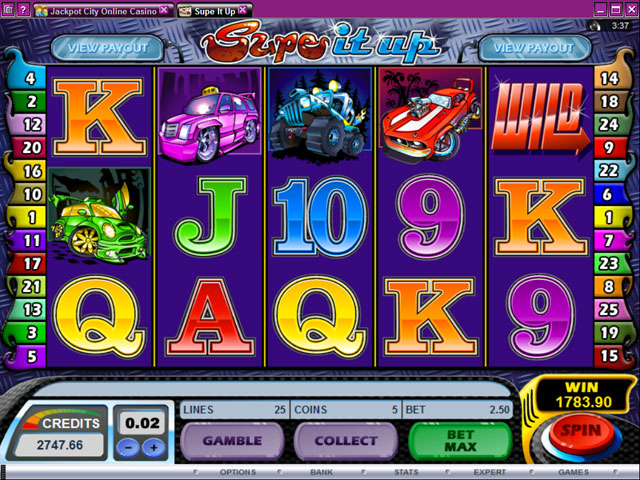Viewport: 640px width, 480px height.
Task: Switch to Jackpot City Online Casino tab
Action: tap(102, 11)
